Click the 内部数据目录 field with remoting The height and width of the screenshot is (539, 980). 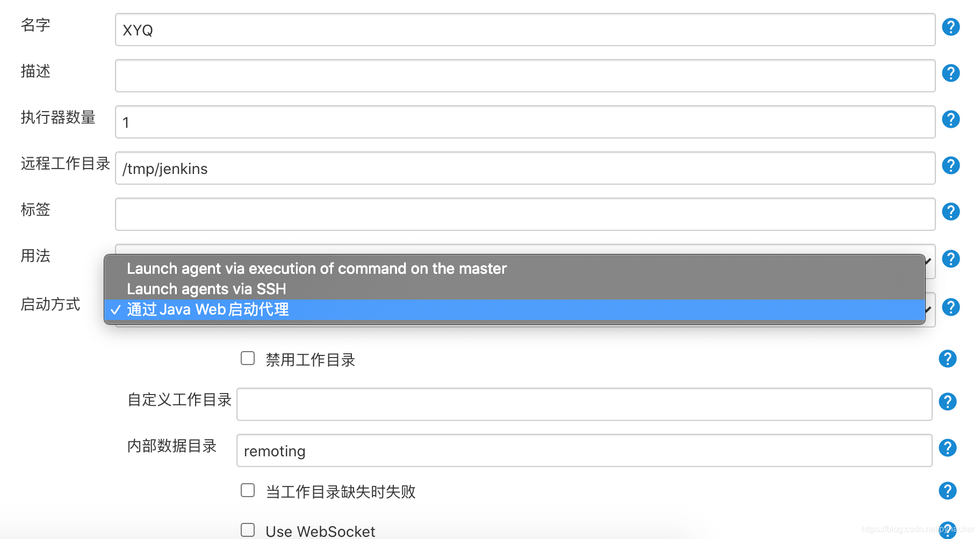tap(584, 450)
